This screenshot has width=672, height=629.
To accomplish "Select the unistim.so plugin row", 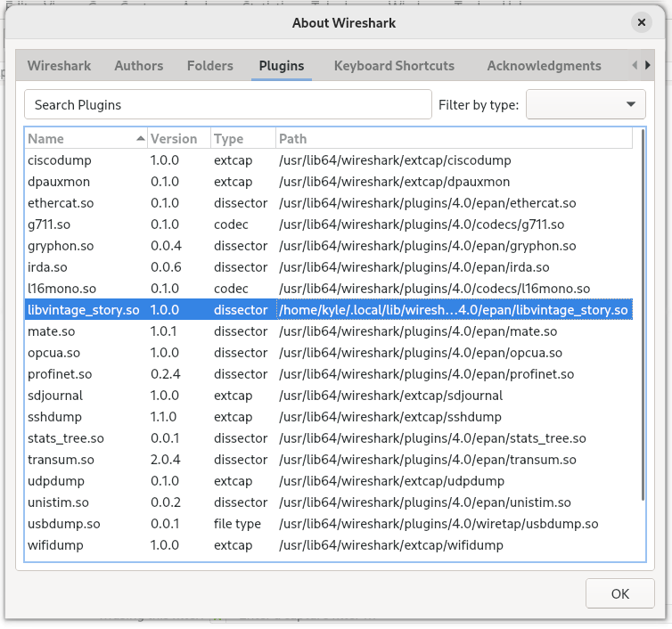I will [x=329, y=502].
